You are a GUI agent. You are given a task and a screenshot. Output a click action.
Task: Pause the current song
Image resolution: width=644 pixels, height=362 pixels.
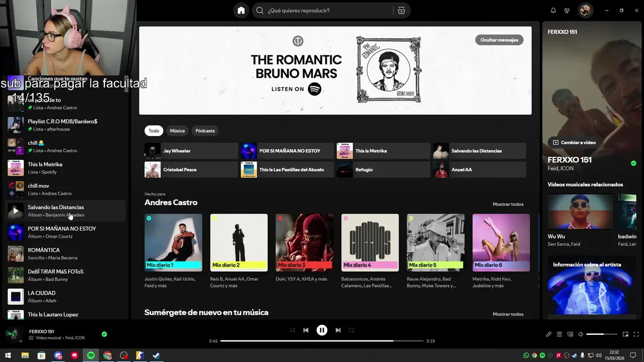322,330
